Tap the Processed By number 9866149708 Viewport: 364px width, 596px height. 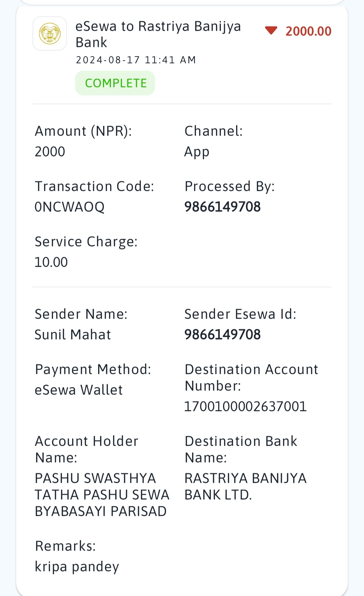click(x=222, y=207)
